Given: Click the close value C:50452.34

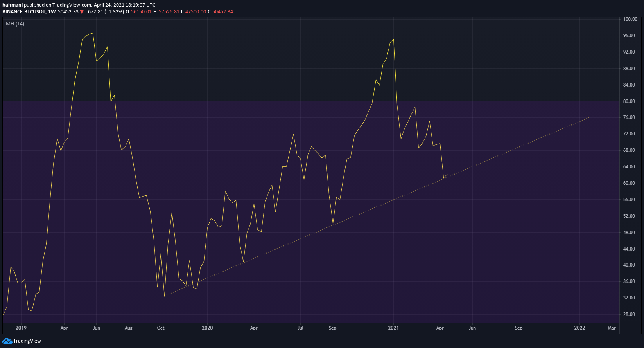Looking at the screenshot, I should point(220,11).
